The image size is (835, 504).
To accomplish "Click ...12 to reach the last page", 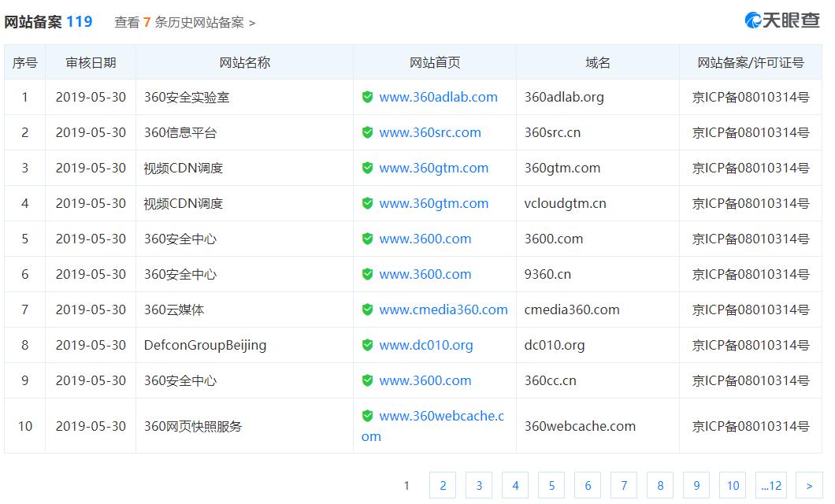I will pyautogui.click(x=772, y=485).
